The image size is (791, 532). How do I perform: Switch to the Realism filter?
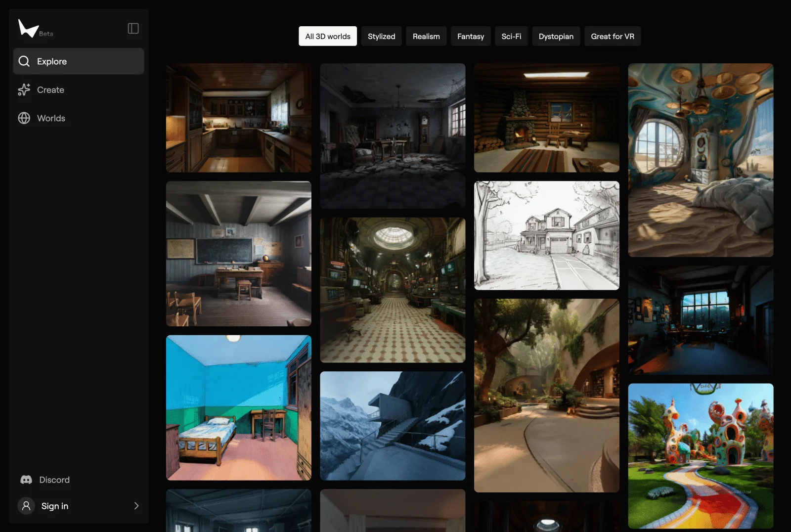[426, 36]
